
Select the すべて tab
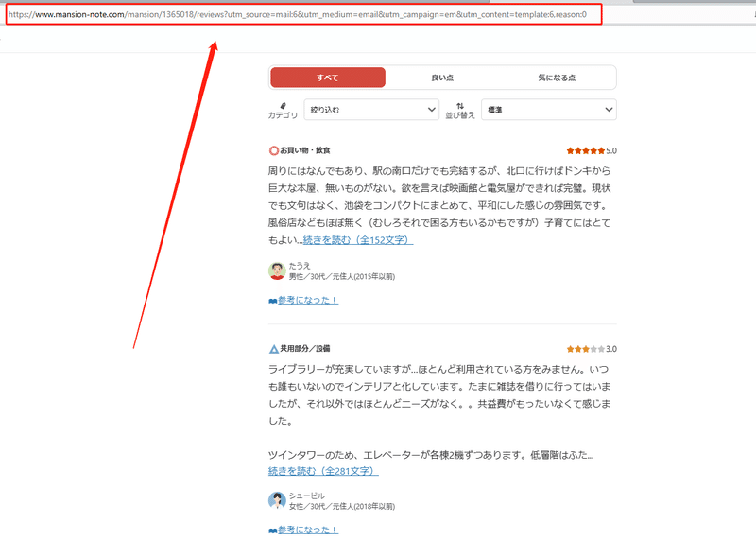click(x=328, y=78)
